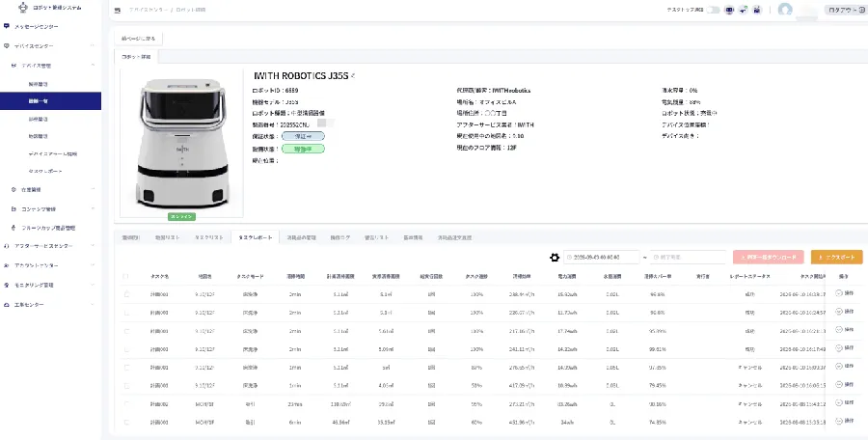Click the pink bulk download button
The image size is (868, 440).
pyautogui.click(x=768, y=257)
